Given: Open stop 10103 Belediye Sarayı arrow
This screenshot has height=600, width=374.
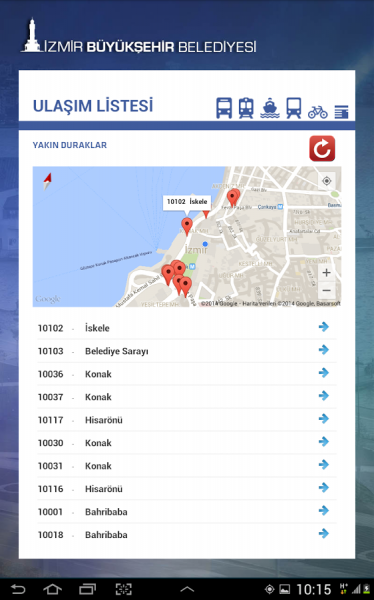Looking at the screenshot, I should (x=323, y=350).
